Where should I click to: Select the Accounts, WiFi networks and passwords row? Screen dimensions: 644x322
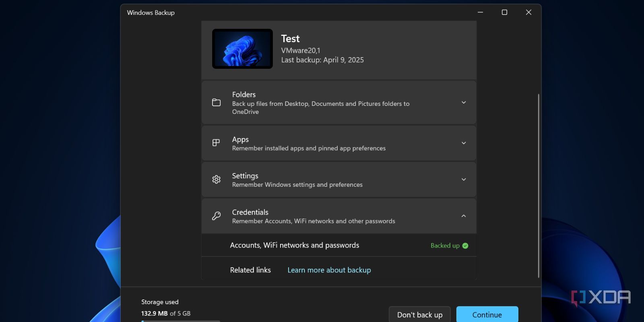click(294, 246)
